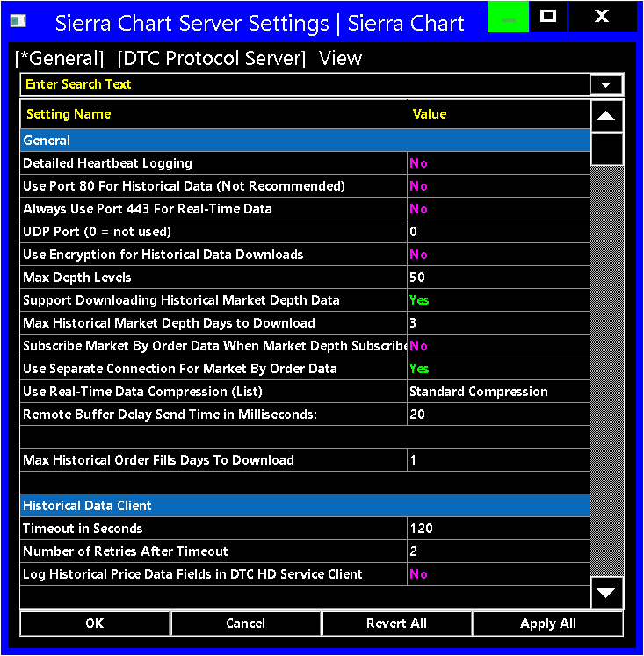Click the OK button
644x656 pixels.
point(95,624)
